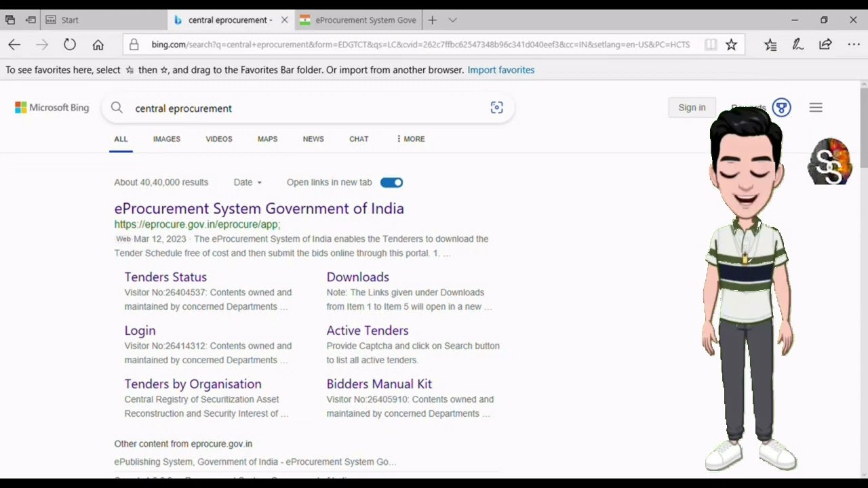Image resolution: width=868 pixels, height=488 pixels.
Task: Click the padlock site info icon
Action: point(134,45)
